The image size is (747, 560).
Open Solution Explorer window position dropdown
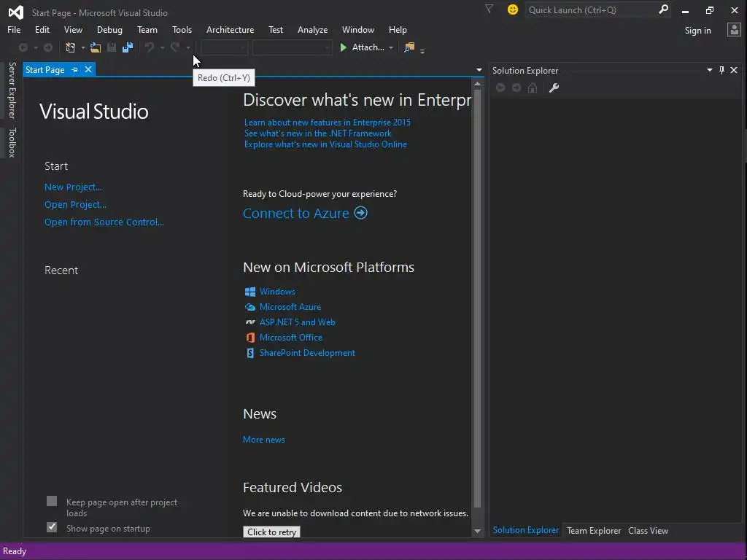tap(709, 70)
